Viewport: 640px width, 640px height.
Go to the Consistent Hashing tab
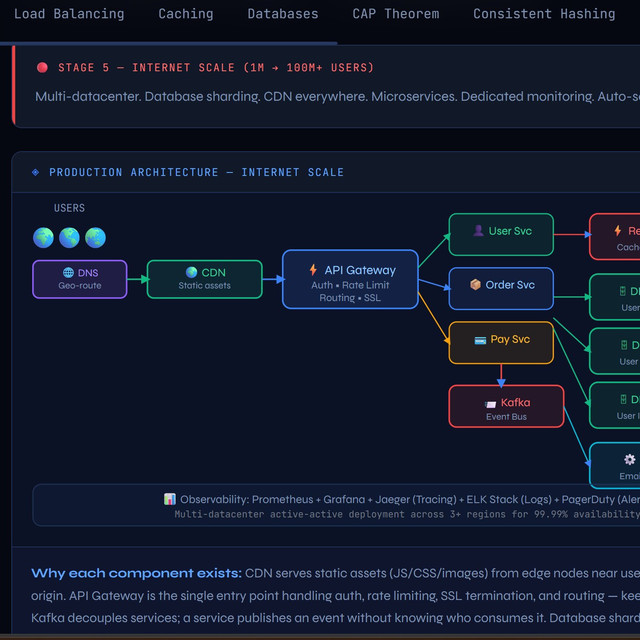point(544,14)
